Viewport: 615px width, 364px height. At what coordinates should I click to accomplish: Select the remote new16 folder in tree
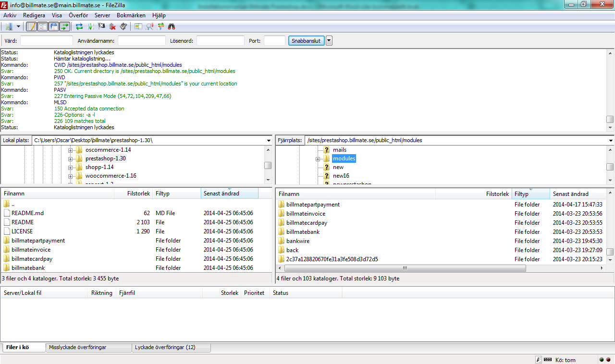tap(341, 176)
